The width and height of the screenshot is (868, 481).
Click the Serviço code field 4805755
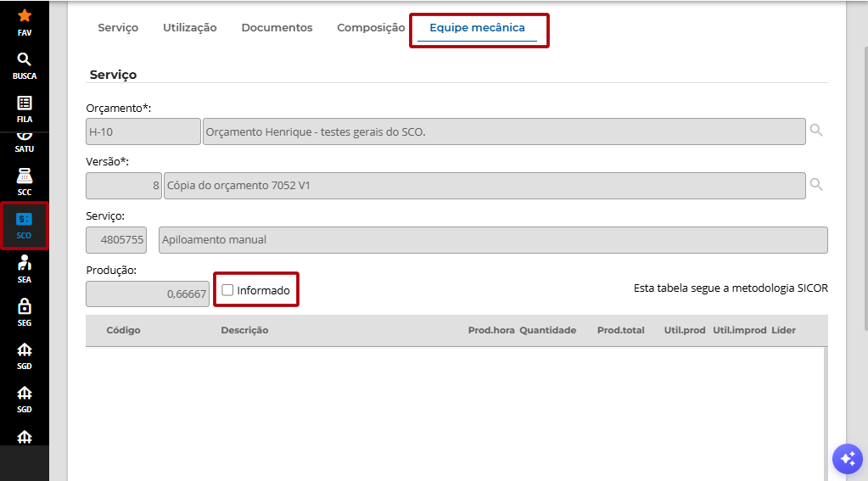click(116, 240)
